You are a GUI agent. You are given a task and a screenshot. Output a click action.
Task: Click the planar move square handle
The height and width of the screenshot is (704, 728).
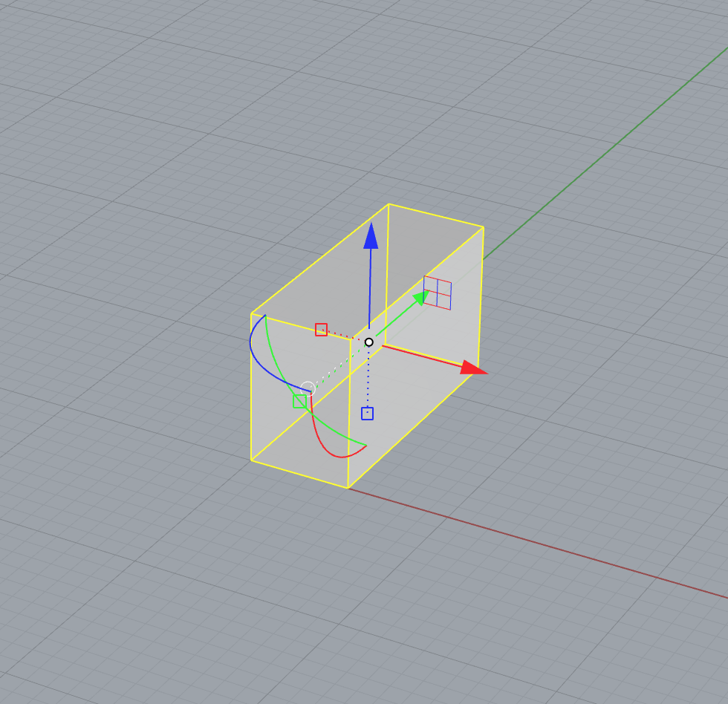[x=438, y=293]
